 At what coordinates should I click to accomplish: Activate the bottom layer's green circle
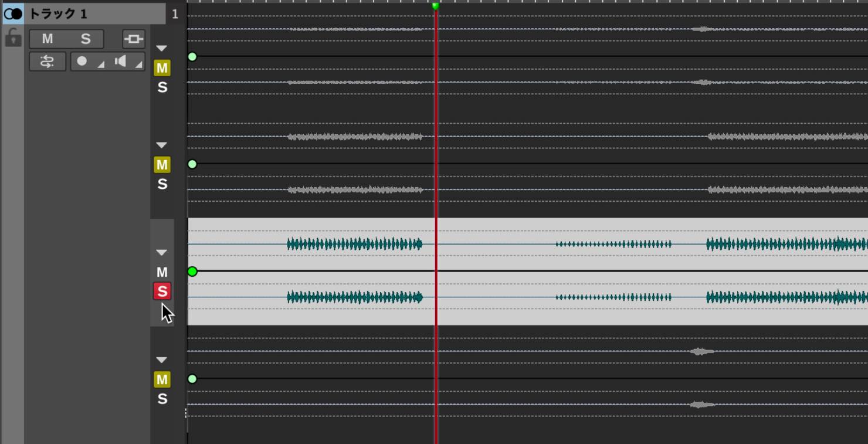192,379
